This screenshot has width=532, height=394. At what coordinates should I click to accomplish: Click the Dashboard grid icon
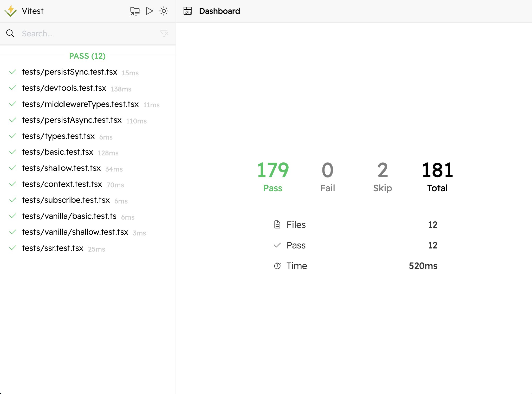187,11
